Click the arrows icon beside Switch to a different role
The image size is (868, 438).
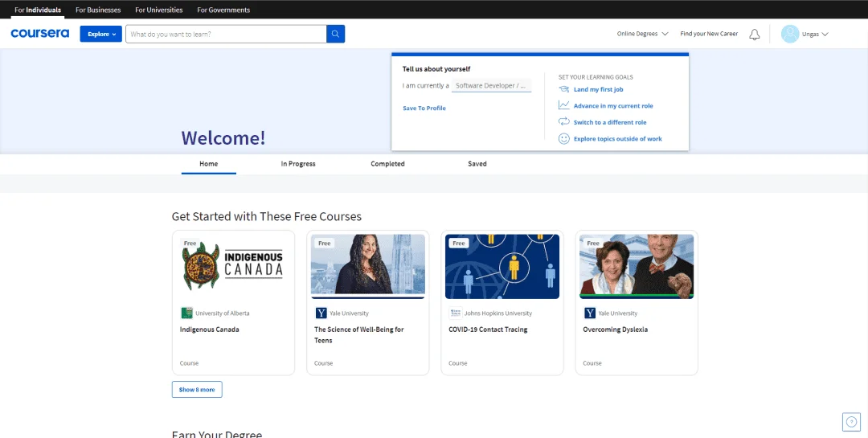coord(563,122)
